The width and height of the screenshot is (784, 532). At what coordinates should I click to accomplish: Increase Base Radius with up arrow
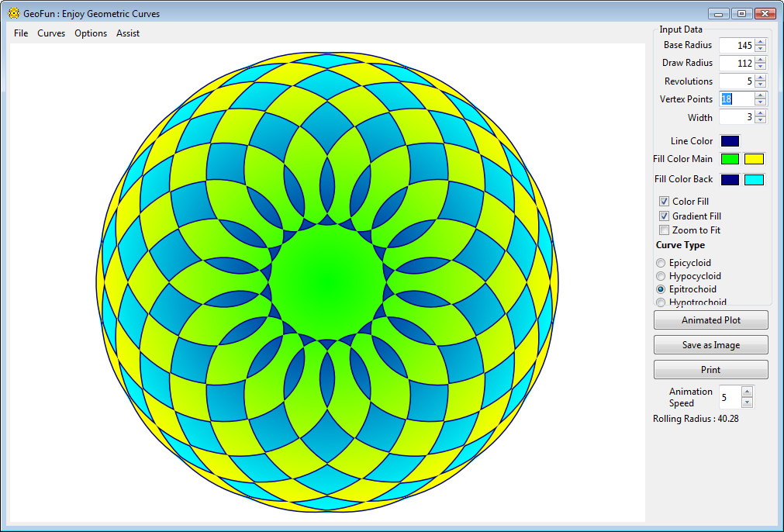pyautogui.click(x=761, y=42)
